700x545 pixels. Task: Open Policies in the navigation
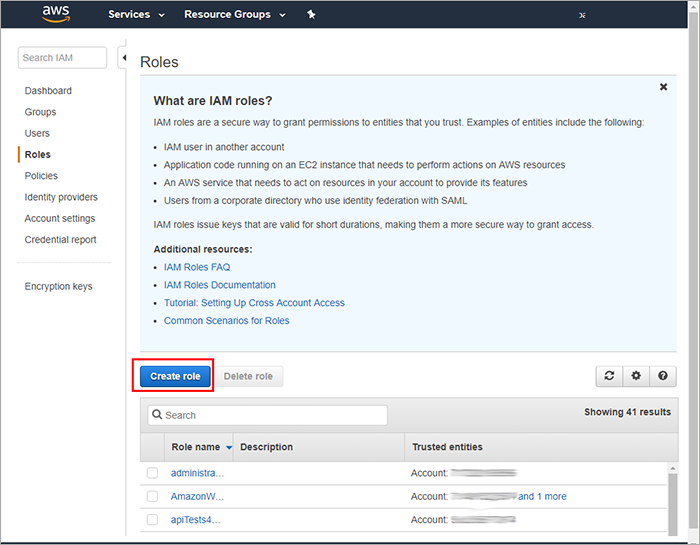(41, 176)
